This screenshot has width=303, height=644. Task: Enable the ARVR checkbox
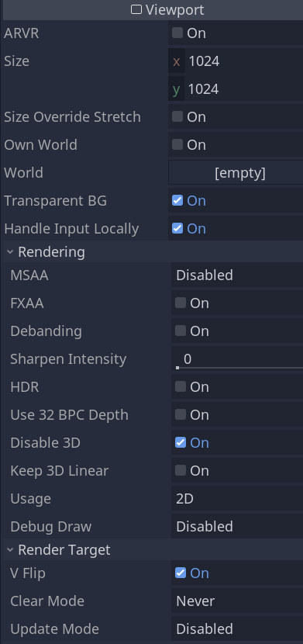click(x=177, y=33)
